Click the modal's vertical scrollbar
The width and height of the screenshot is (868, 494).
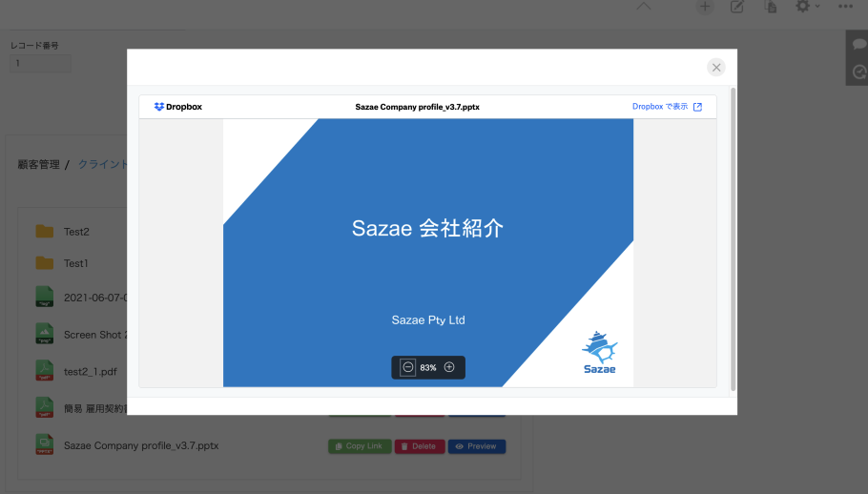(733, 239)
